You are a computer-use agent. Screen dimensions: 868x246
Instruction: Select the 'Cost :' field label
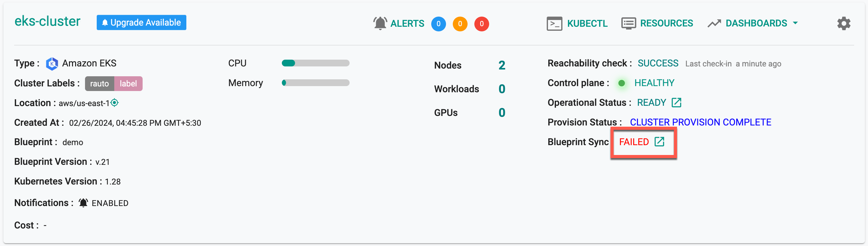pos(26,225)
